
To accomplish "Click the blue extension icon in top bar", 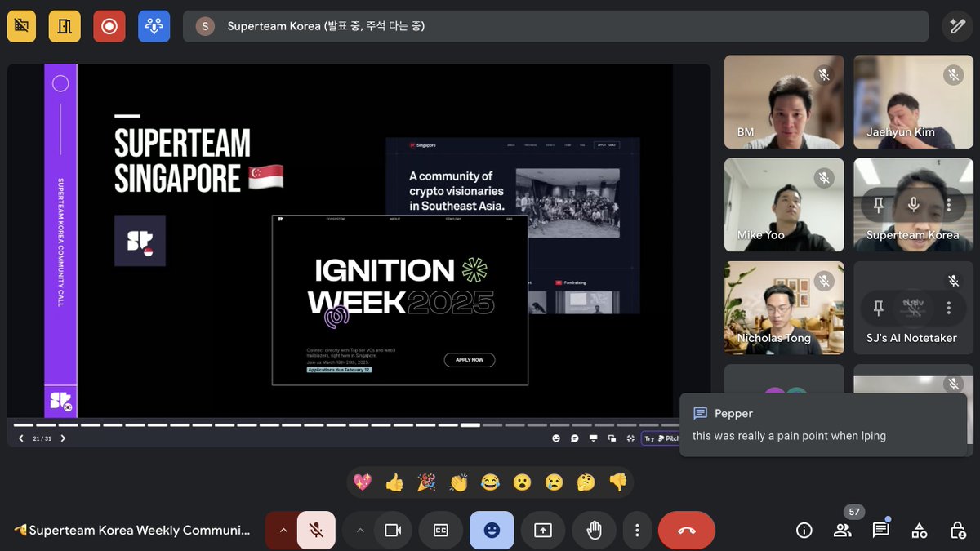I will (x=154, y=26).
